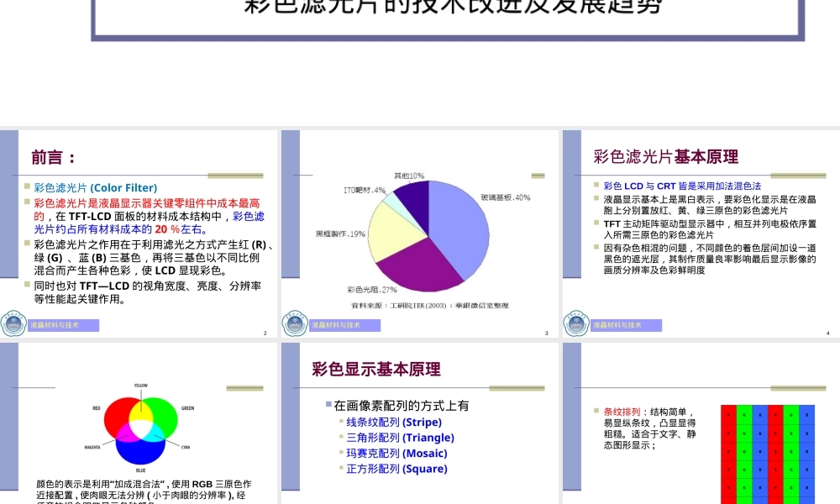Click the BLUE label under the RGB diagram
Image resolution: width=840 pixels, height=504 pixels.
(x=140, y=470)
